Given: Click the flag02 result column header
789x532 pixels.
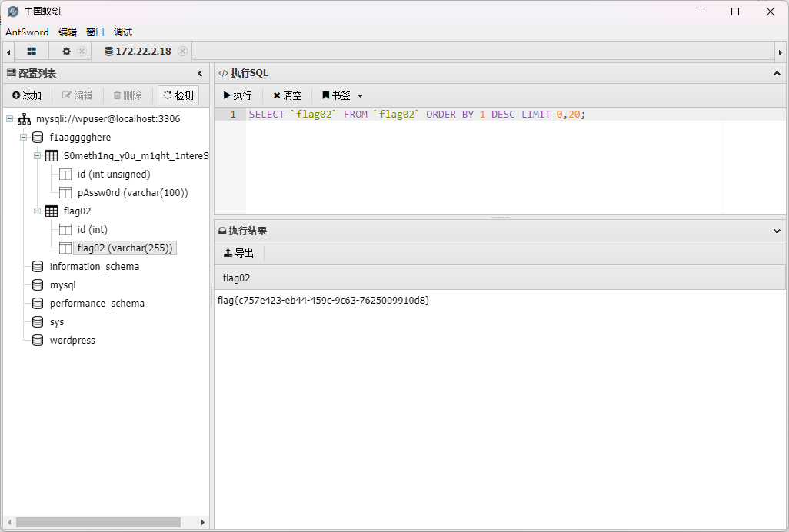Looking at the screenshot, I should (x=500, y=278).
